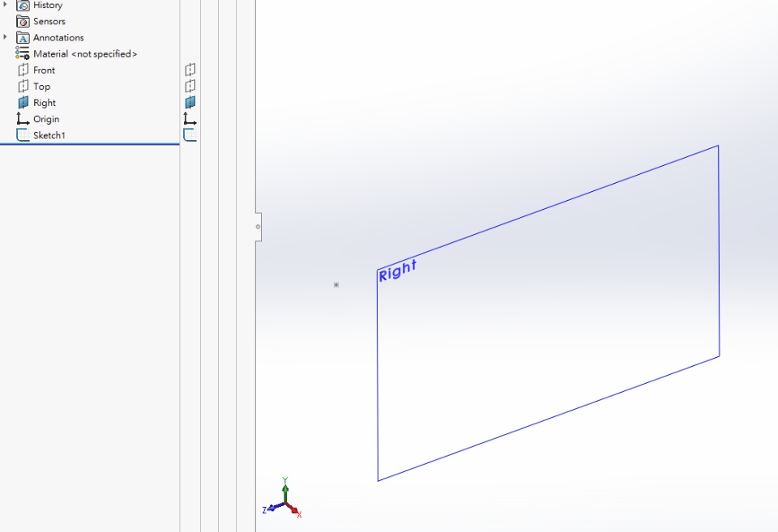Select the Top plane label

point(41,87)
